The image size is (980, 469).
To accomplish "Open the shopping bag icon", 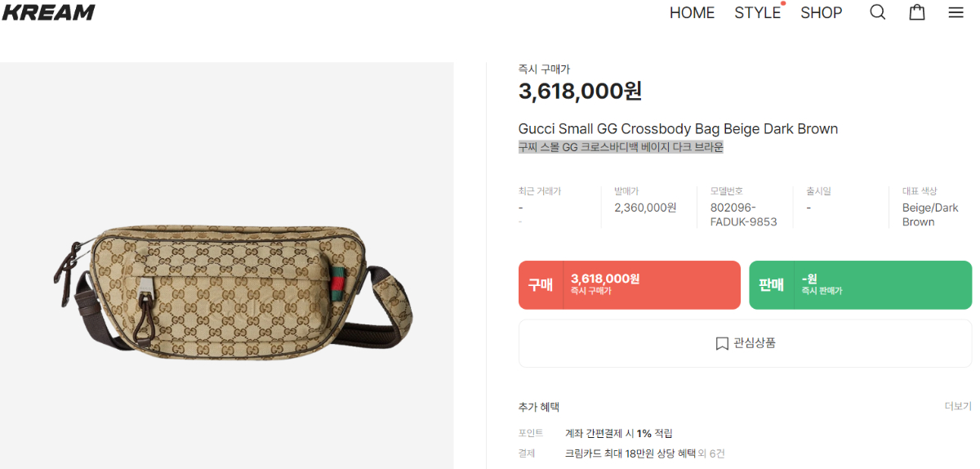I will coord(917,12).
